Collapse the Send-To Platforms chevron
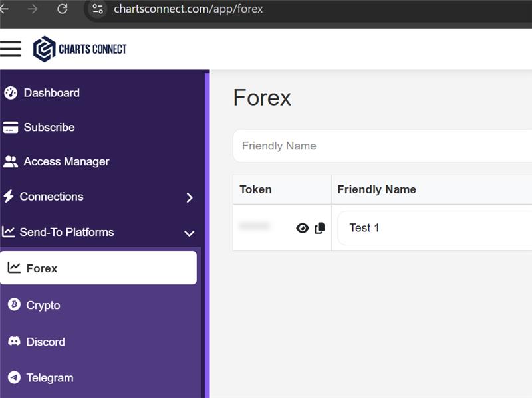Image resolution: width=532 pixels, height=398 pixels. 190,233
